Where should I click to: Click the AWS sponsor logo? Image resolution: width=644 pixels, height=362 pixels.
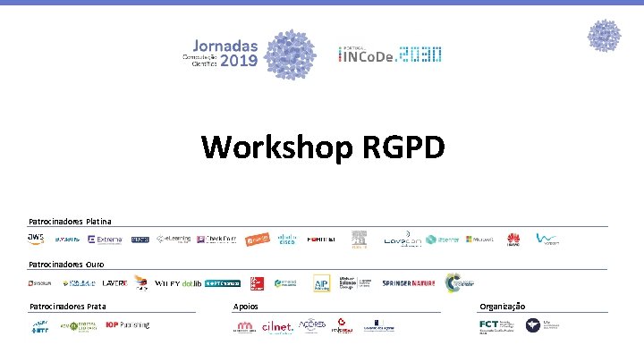(x=36, y=239)
